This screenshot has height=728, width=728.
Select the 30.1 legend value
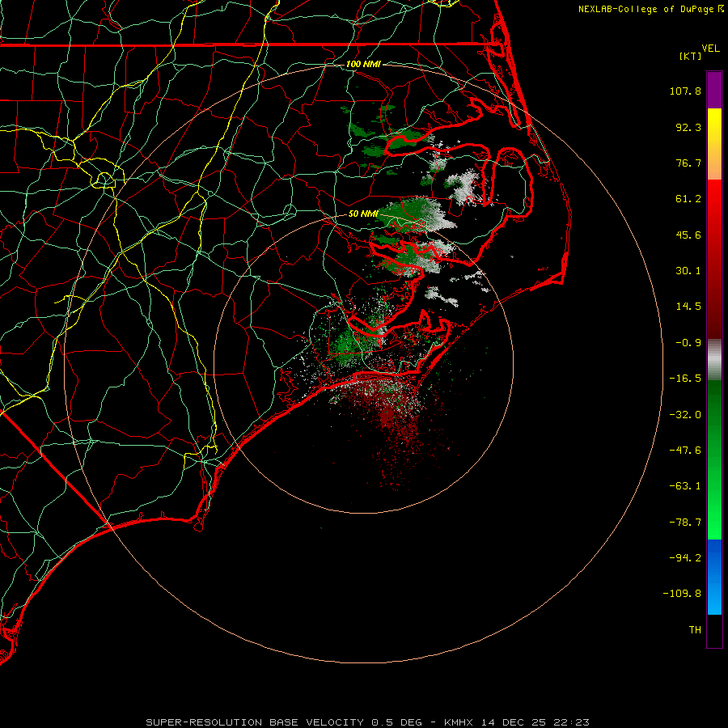(688, 271)
